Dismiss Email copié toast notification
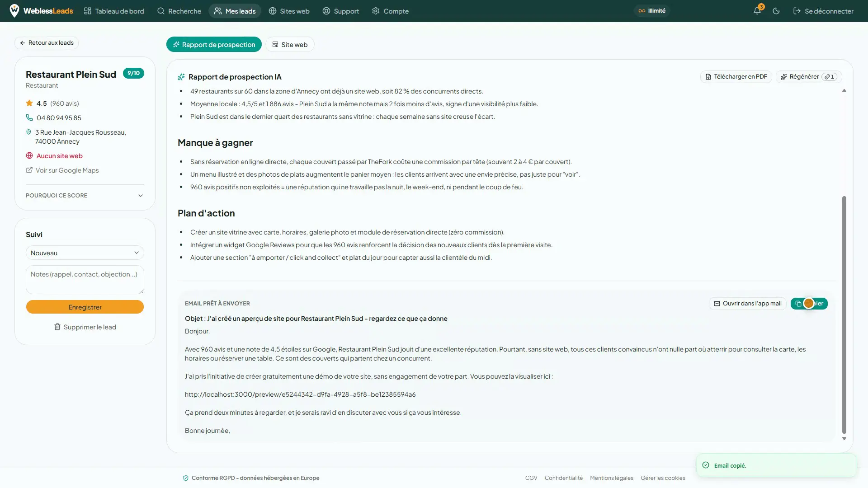 click(x=776, y=465)
